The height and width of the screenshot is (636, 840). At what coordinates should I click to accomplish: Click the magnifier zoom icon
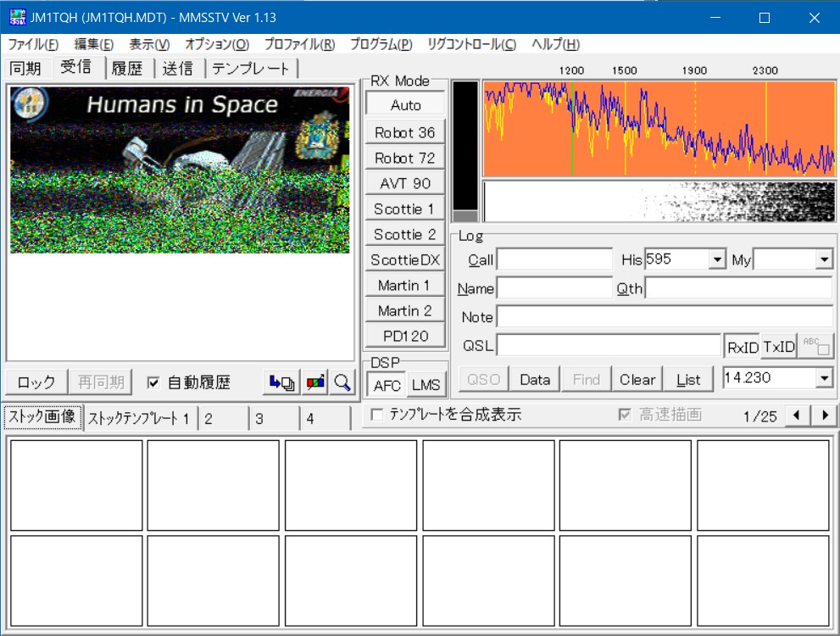[x=342, y=382]
